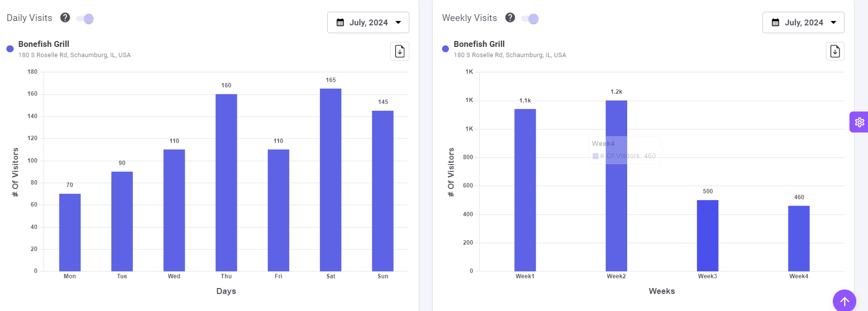Click the scroll-to-top arrow button
Screen dimensions: 868x311
tap(844, 301)
